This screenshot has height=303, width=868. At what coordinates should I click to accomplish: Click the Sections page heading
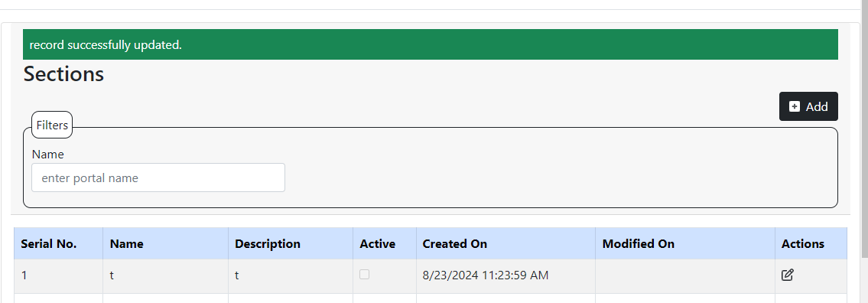pos(63,73)
